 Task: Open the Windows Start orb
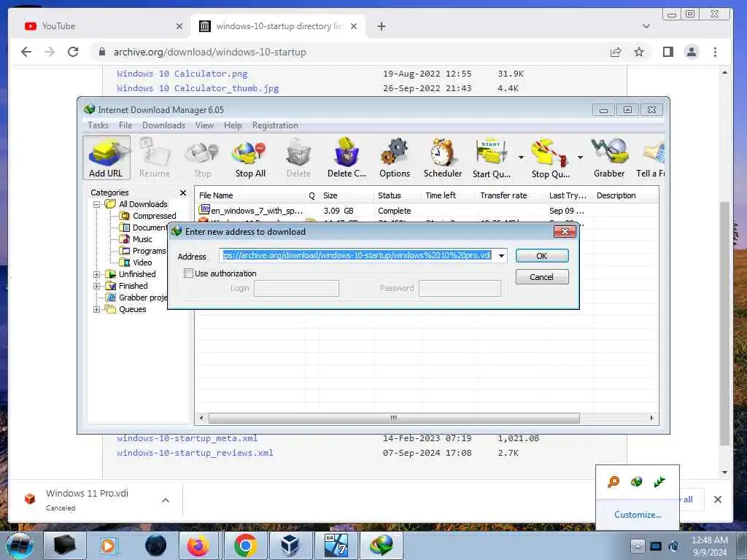(19, 545)
